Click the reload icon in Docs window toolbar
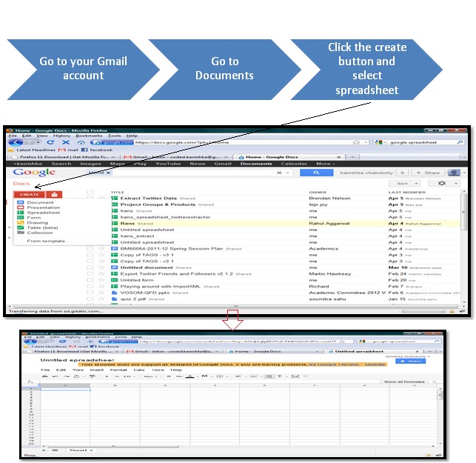Viewport: 476px width, 463px height. (x=50, y=142)
